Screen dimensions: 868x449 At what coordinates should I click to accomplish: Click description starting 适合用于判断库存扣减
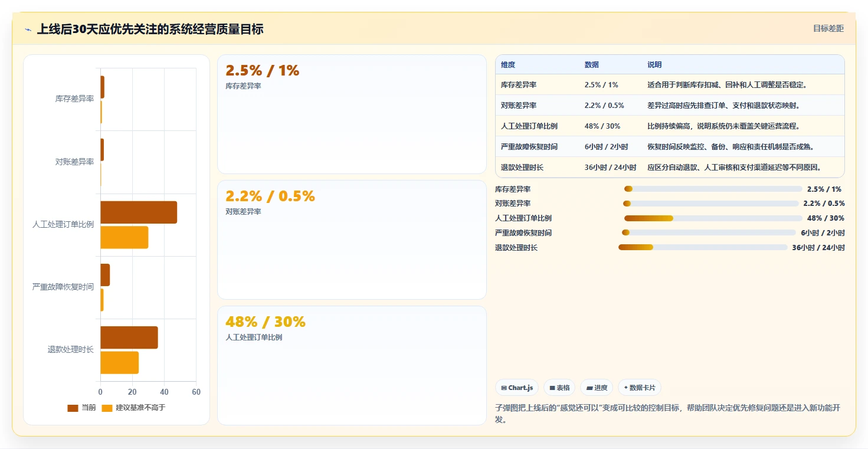[727, 85]
